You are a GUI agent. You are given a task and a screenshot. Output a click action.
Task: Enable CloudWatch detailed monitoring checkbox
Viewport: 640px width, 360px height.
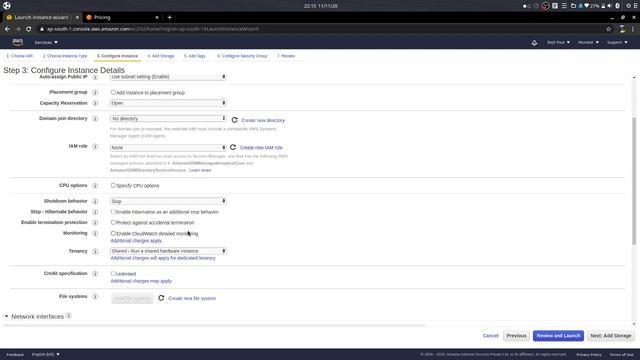click(x=113, y=233)
